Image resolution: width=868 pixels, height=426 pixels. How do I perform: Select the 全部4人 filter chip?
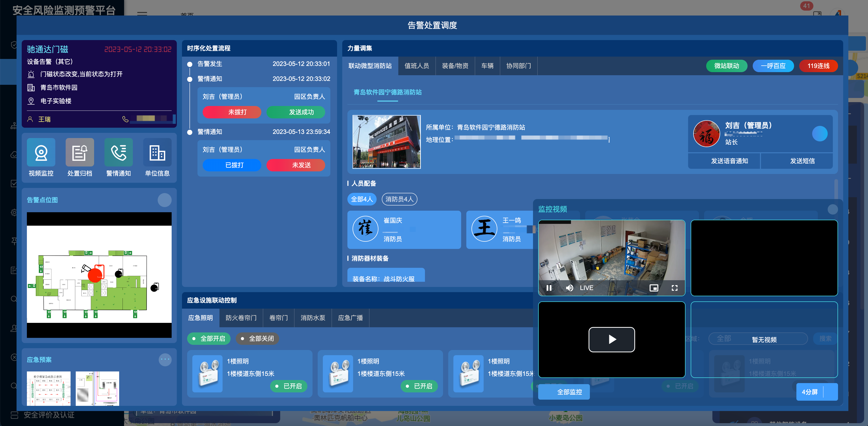point(362,199)
